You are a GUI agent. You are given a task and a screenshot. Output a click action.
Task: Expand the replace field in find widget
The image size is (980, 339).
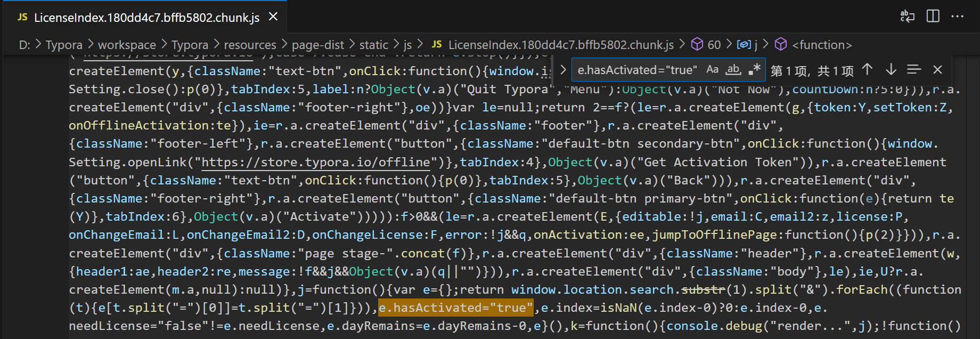pyautogui.click(x=563, y=70)
